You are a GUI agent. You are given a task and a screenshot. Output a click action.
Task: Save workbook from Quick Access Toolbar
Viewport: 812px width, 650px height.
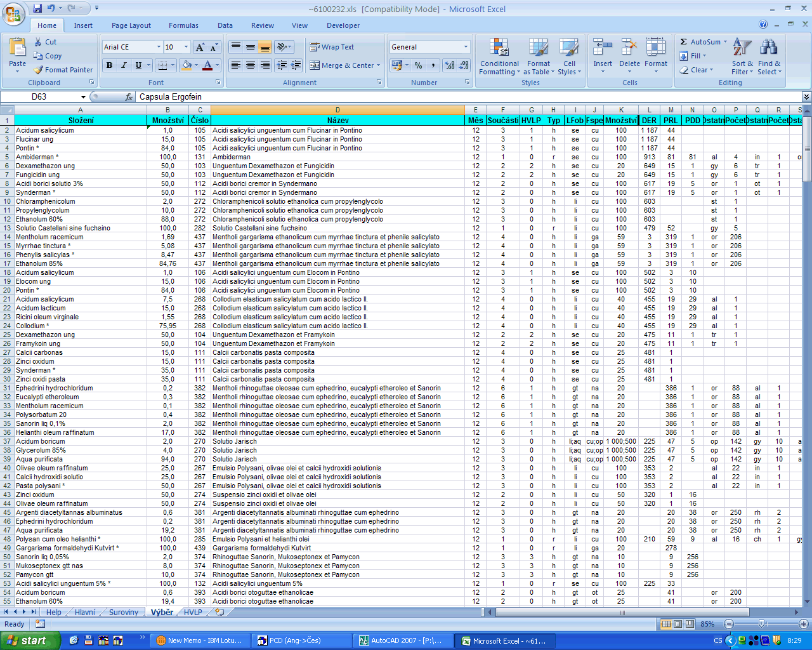37,8
